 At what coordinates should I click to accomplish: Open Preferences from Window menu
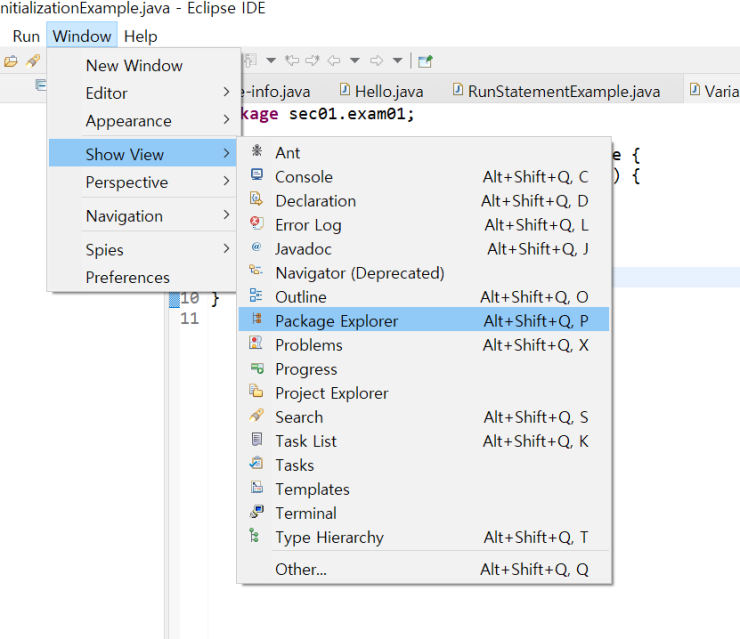click(143, 277)
